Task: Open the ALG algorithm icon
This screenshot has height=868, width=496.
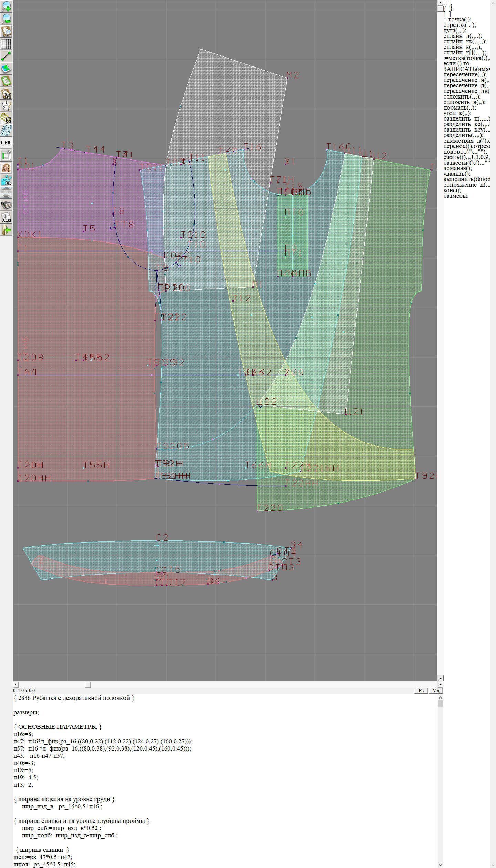Action: (x=6, y=218)
